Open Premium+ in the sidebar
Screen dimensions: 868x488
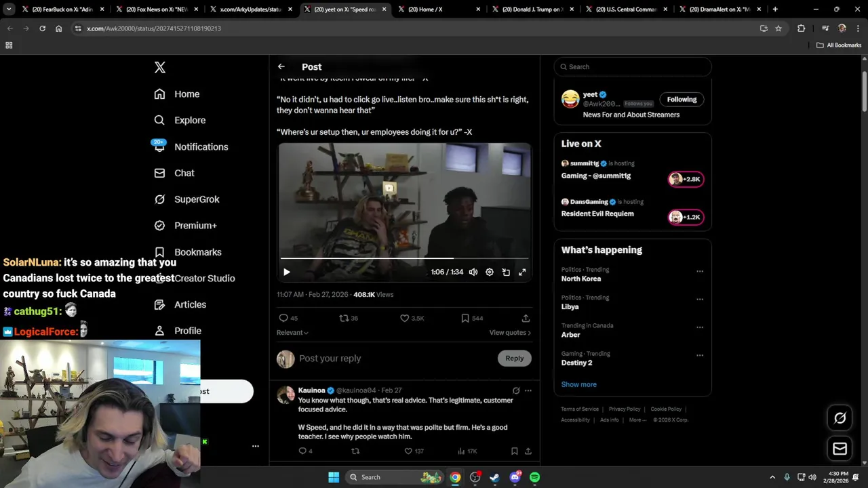pyautogui.click(x=185, y=226)
